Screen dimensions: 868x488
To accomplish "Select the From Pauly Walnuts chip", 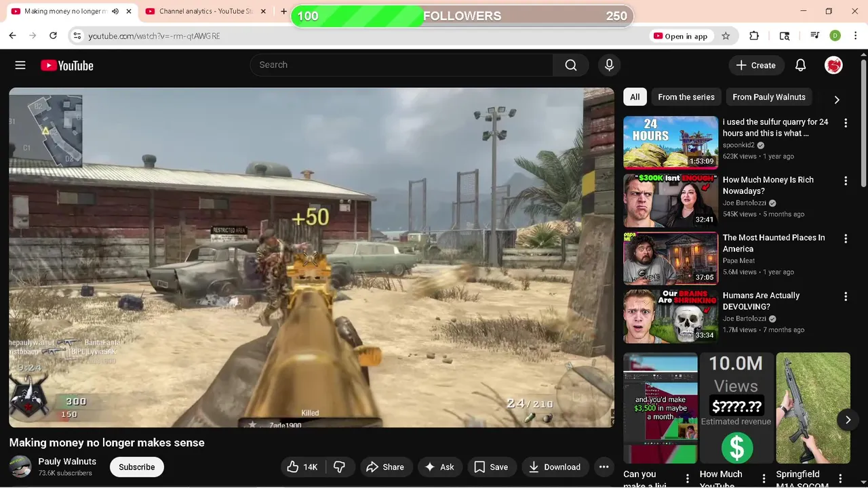I will 769,97.
